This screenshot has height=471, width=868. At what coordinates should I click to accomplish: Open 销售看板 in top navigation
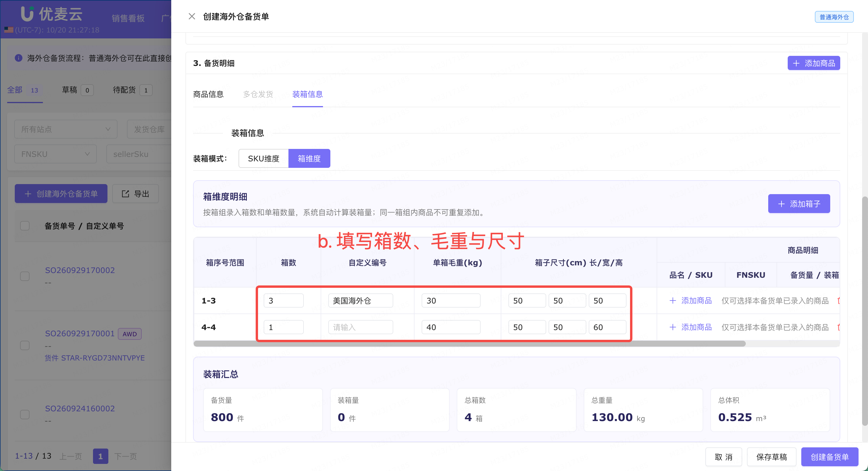click(x=128, y=18)
